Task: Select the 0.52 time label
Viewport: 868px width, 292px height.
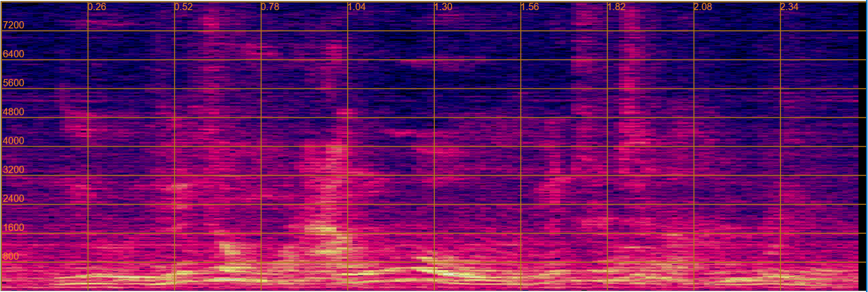Action: click(184, 7)
